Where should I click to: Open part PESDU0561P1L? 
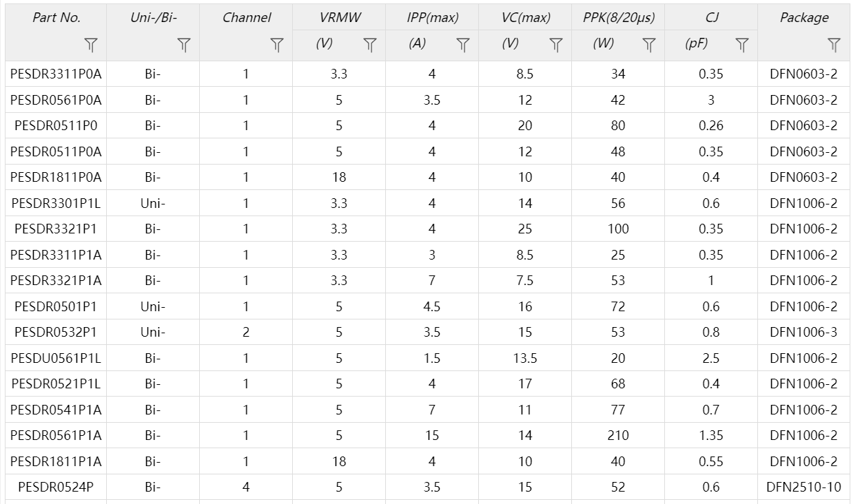click(x=56, y=358)
